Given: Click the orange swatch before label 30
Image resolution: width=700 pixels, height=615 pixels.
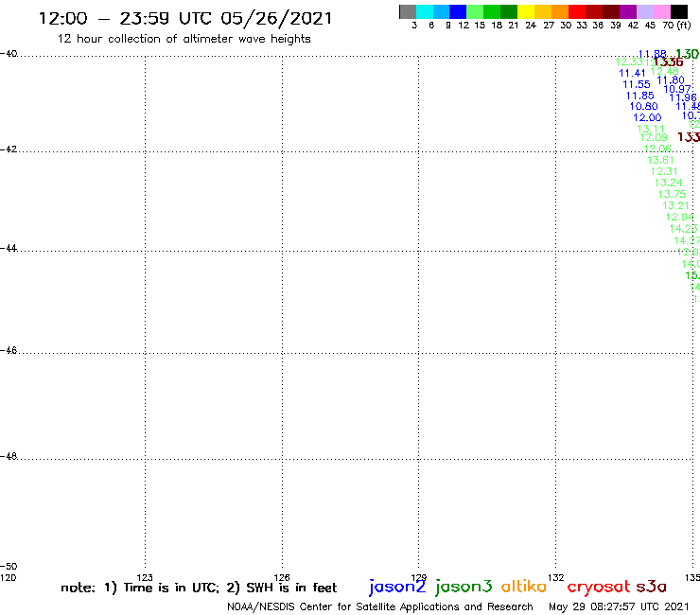Looking at the screenshot, I should tap(560, 11).
